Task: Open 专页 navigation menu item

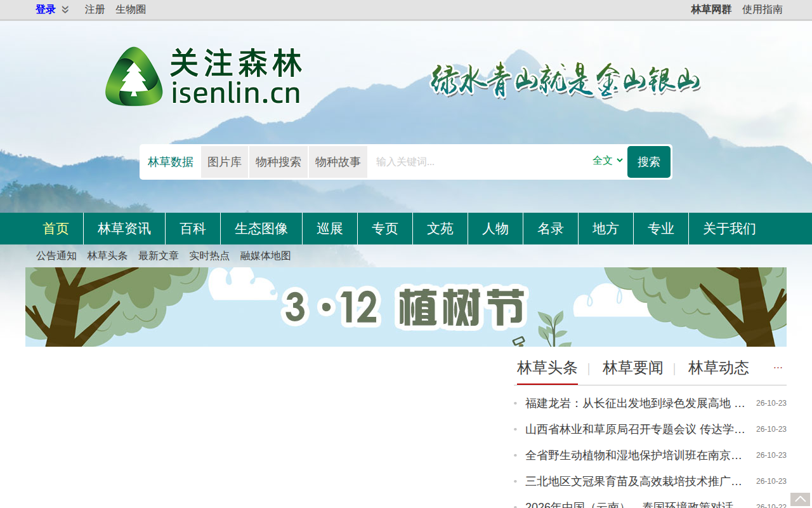Action: point(385,229)
